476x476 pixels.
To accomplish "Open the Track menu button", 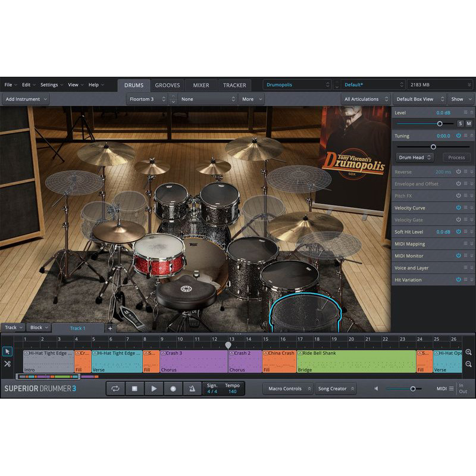I will point(13,327).
